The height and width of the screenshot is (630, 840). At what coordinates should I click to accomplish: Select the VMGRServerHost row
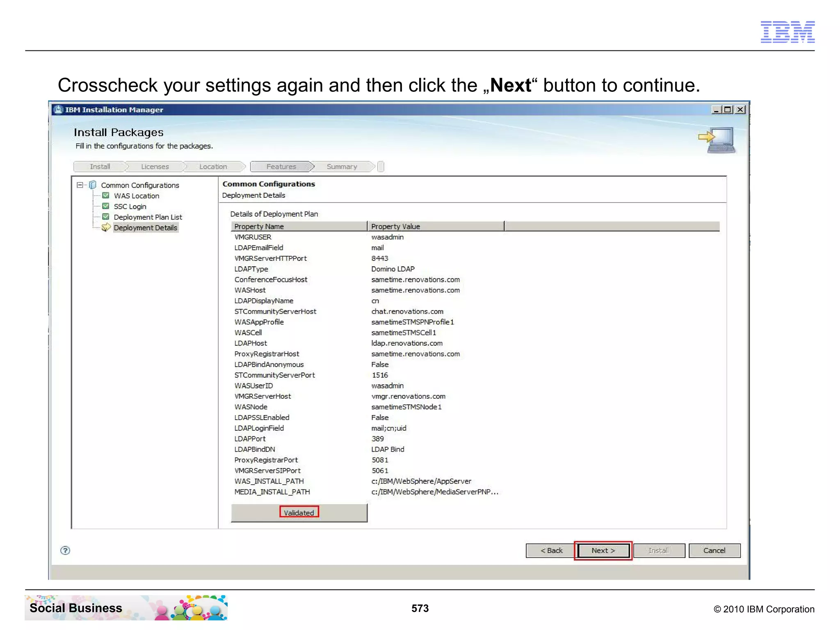(x=475, y=396)
